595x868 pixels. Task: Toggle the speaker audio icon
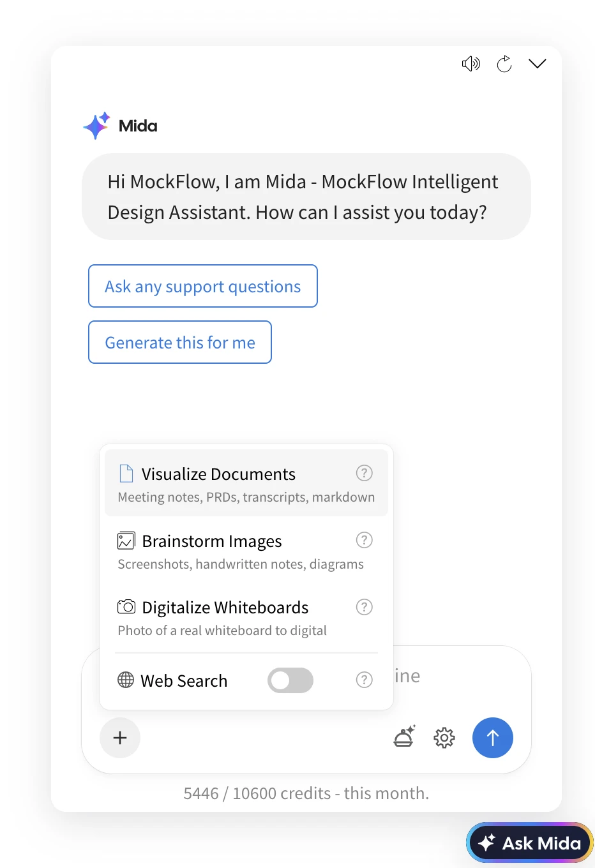tap(471, 64)
